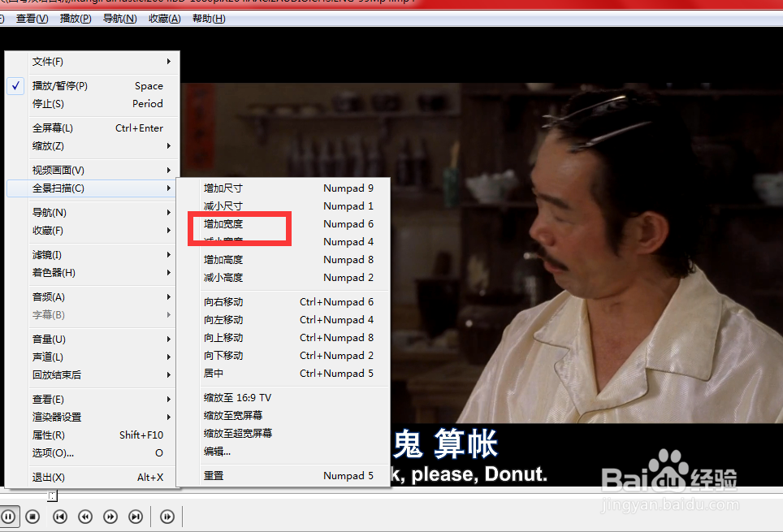Choose 全屏幕(L) from context menu
Viewport: 783px width, 532px height.
[x=93, y=128]
